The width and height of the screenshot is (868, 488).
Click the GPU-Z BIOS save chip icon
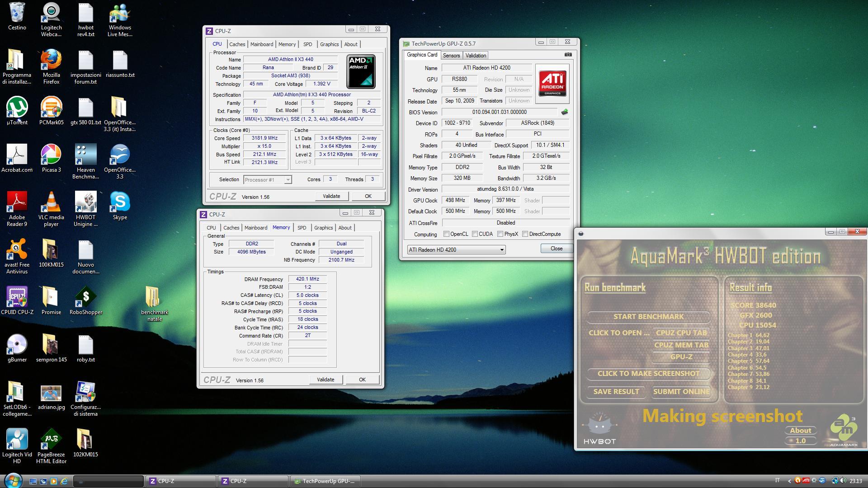(x=564, y=112)
